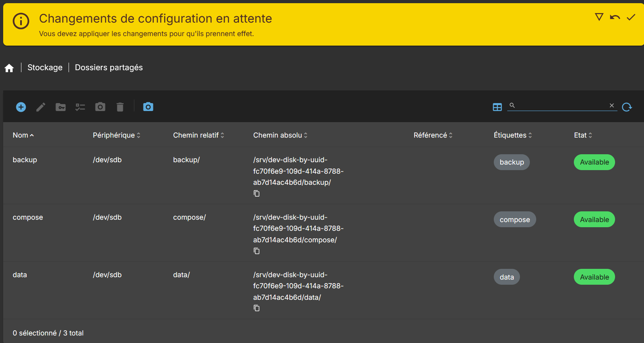Click /dev/sdb in backup row
644x343 pixels.
[x=107, y=160]
